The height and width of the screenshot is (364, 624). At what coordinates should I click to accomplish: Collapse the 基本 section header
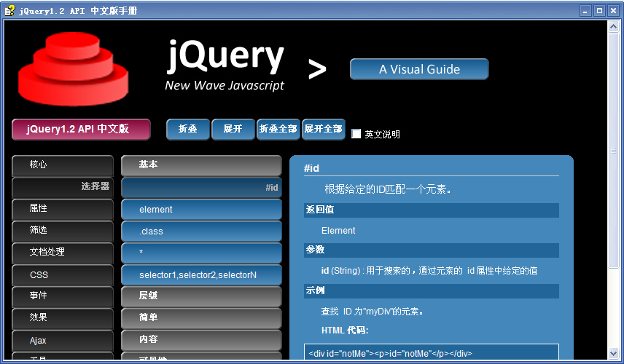201,165
